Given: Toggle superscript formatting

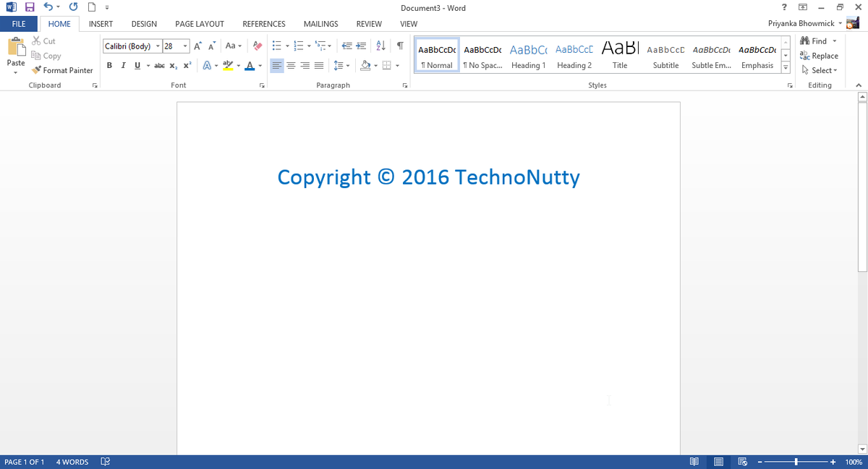Looking at the screenshot, I should point(187,65).
